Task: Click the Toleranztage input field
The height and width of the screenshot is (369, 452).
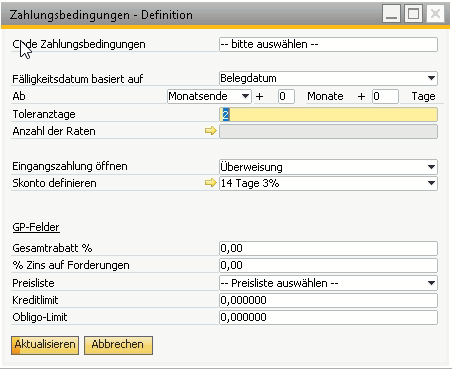Action: 328,115
